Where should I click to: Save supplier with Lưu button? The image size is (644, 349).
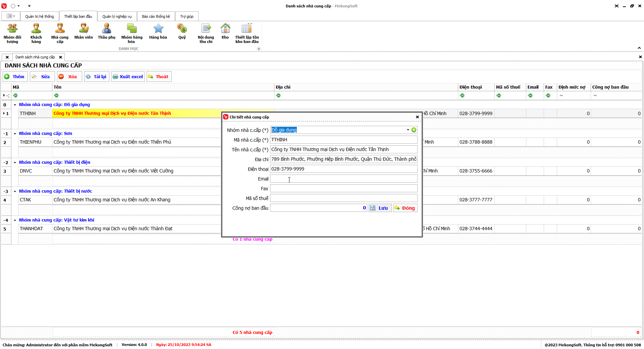point(380,208)
